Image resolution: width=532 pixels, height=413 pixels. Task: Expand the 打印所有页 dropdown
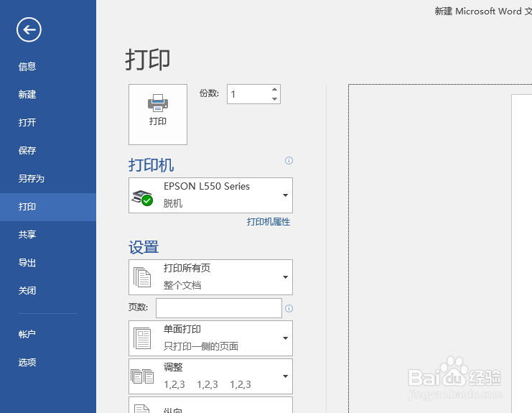click(x=210, y=277)
